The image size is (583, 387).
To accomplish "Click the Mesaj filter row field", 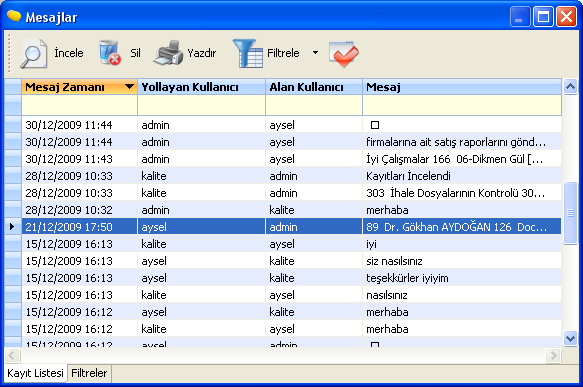I will point(462,105).
